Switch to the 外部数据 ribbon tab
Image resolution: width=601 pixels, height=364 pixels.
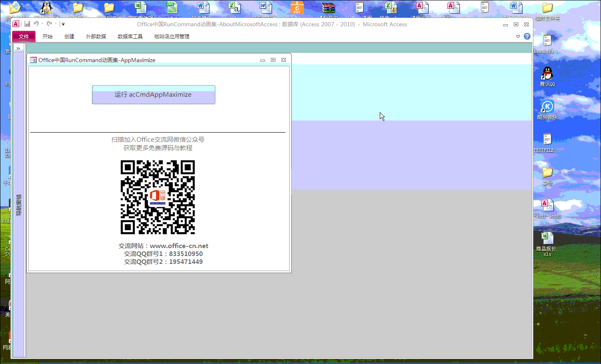point(96,37)
